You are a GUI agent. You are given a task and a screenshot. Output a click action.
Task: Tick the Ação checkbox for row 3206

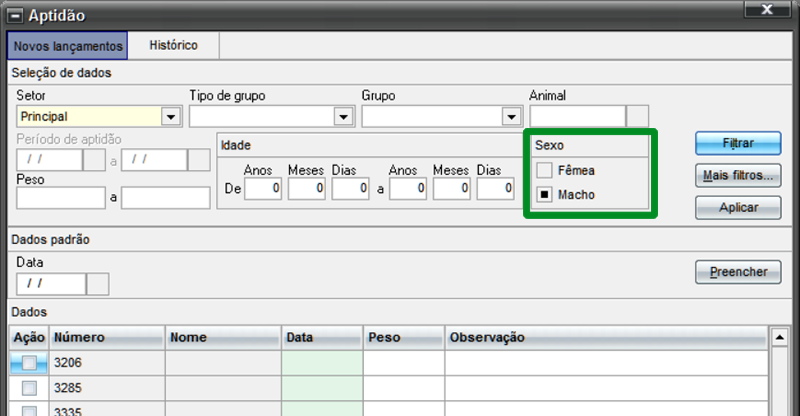29,363
